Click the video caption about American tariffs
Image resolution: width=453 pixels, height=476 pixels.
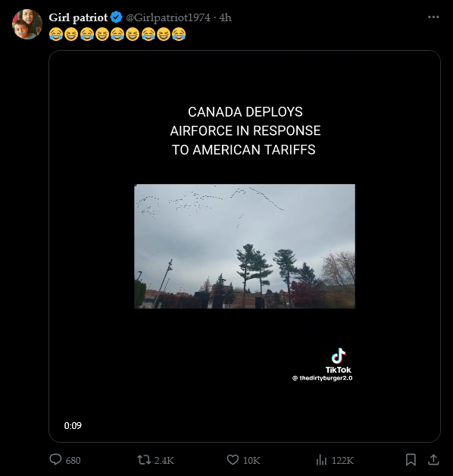[x=245, y=131]
